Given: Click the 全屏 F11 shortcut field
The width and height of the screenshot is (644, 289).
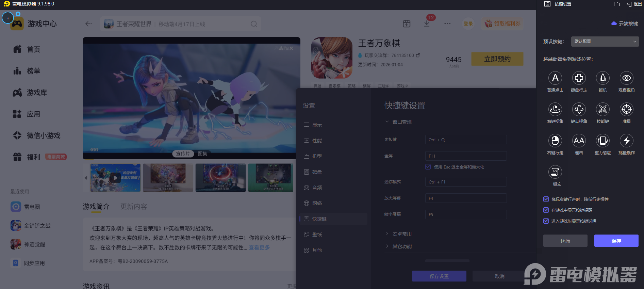Looking at the screenshot, I should pos(466,156).
